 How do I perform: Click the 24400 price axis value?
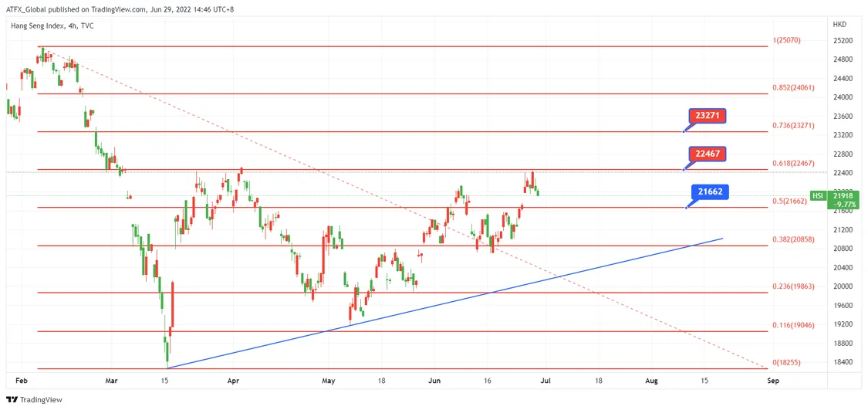[x=842, y=78]
